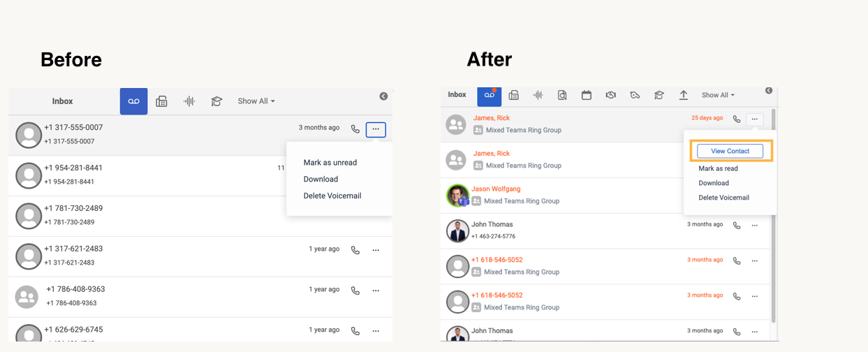Viewport: 868px width, 352px height.
Task: Collapse the Before inbox with the arrow button
Action: (383, 96)
